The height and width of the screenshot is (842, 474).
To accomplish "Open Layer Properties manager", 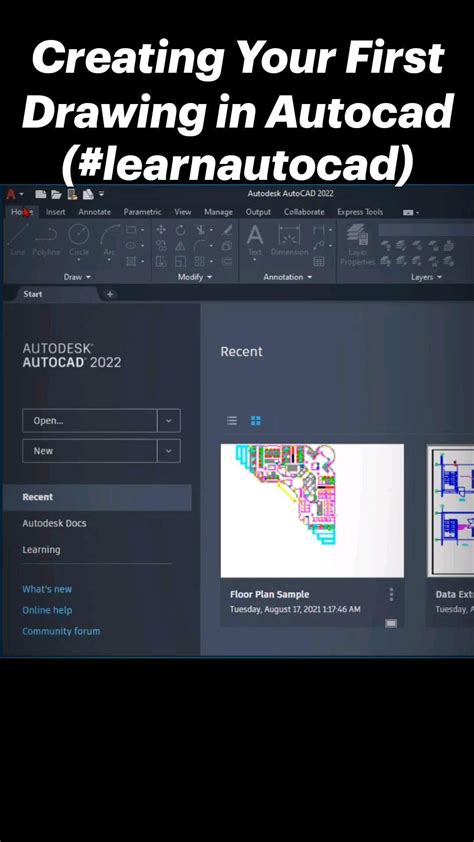I will (x=357, y=245).
